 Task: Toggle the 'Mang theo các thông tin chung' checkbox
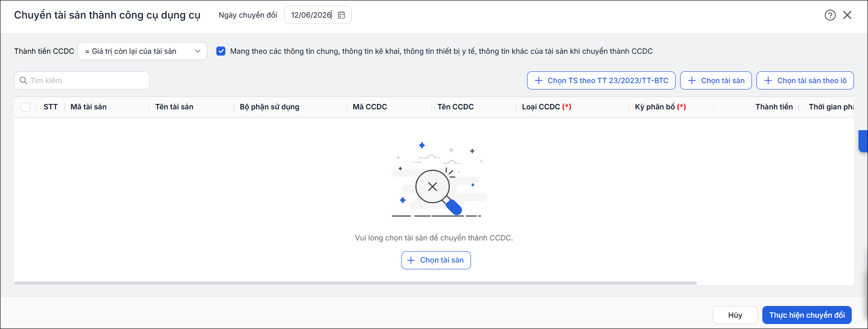pos(221,51)
